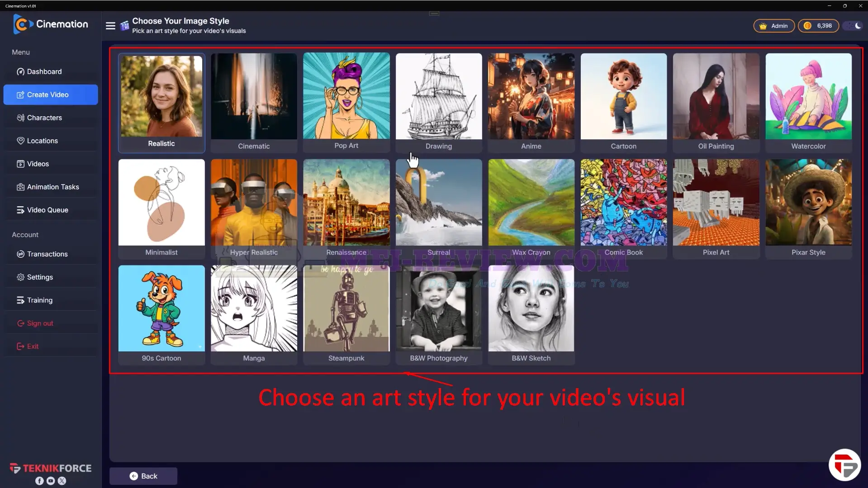Image resolution: width=868 pixels, height=488 pixels.
Task: Select the Drawing ship style
Action: point(439,103)
